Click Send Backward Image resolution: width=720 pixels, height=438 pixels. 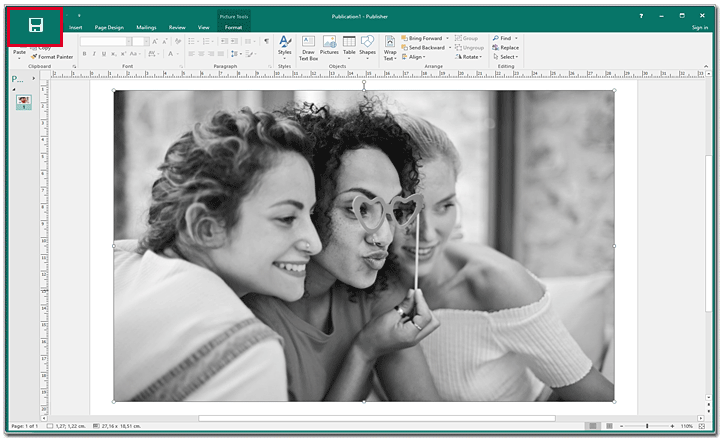(423, 47)
